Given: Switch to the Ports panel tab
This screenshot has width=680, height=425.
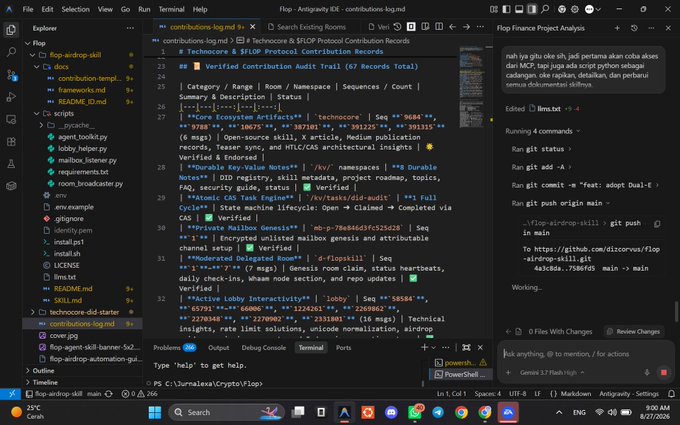Looking at the screenshot, I should coord(343,348).
